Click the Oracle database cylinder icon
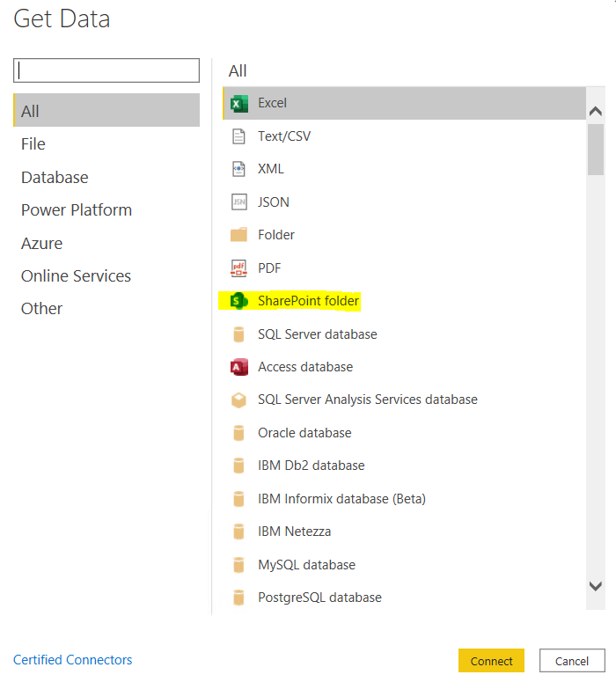616x682 pixels. pos(238,433)
